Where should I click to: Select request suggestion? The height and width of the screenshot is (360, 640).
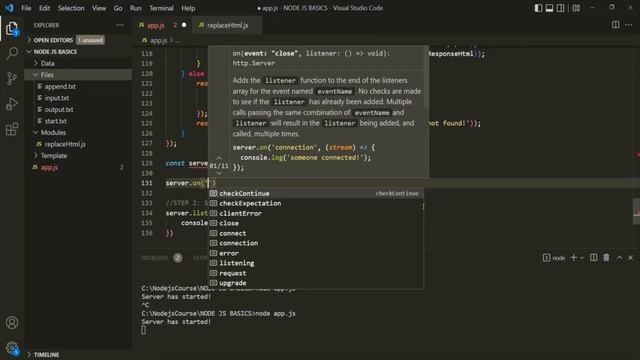point(316,273)
